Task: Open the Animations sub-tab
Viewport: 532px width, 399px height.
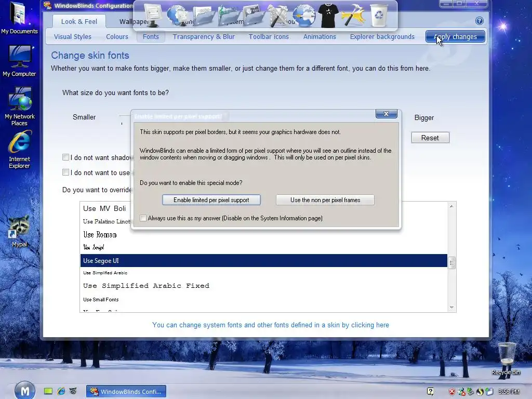Action: pyautogui.click(x=320, y=37)
